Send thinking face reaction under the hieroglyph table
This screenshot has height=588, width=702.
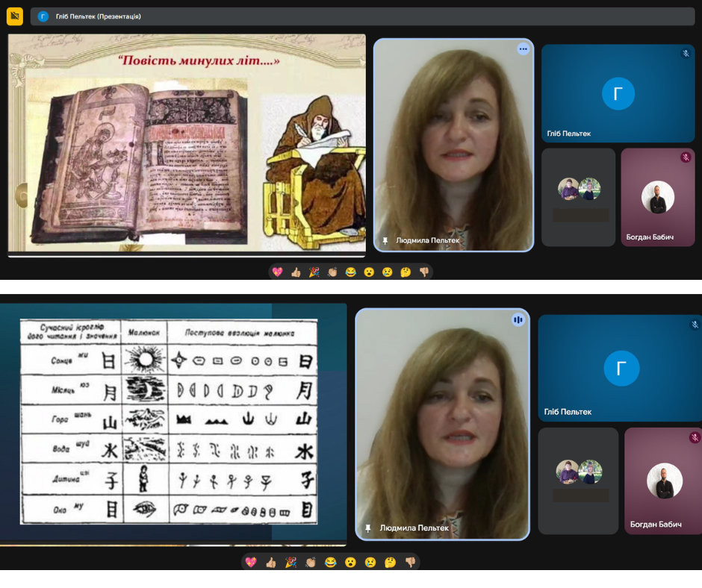pyautogui.click(x=390, y=562)
